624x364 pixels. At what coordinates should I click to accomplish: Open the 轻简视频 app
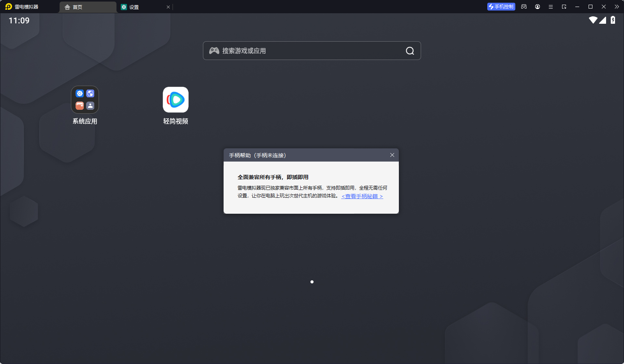click(x=176, y=100)
